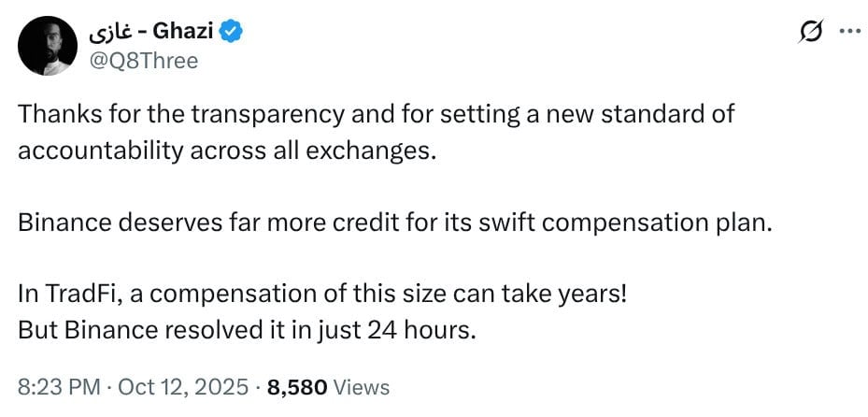This screenshot has height=417, width=868.
Task: Click the Views label
Action: point(361,386)
